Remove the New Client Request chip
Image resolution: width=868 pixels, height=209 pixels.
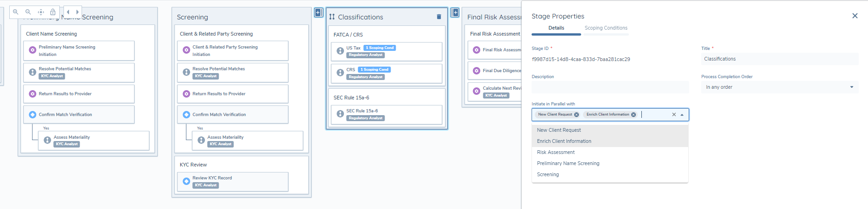point(577,115)
